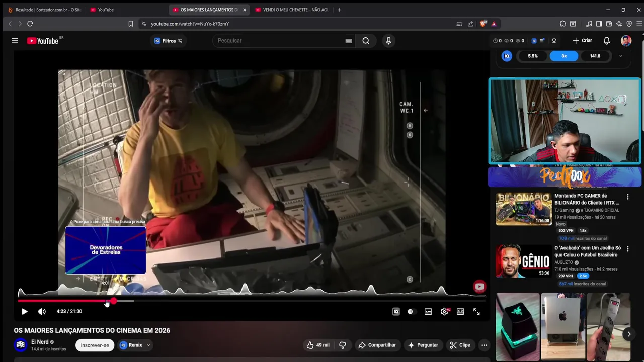The width and height of the screenshot is (644, 362).
Task: Switch to theater mode
Action: 460,312
